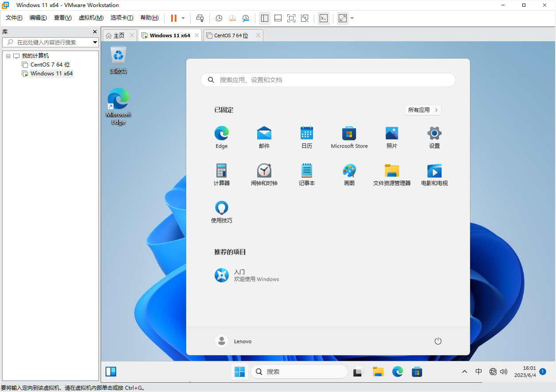Screen dimensions: 556x392
Task: Open the 记事本 app
Action: pos(307,174)
